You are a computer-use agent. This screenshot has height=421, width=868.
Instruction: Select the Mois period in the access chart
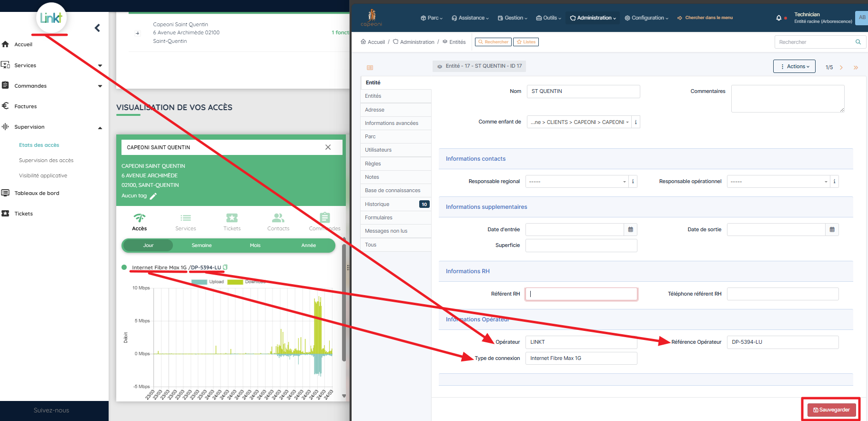click(x=255, y=246)
